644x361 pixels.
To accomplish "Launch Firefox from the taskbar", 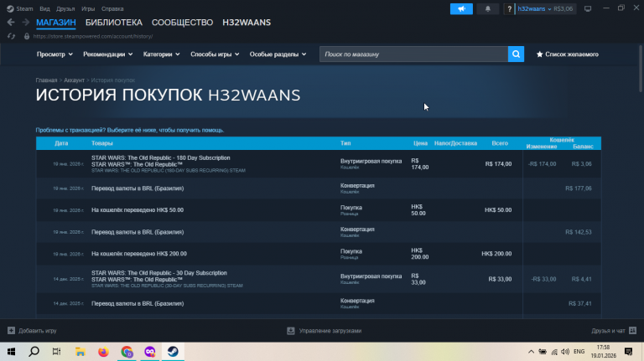I will [x=103, y=352].
